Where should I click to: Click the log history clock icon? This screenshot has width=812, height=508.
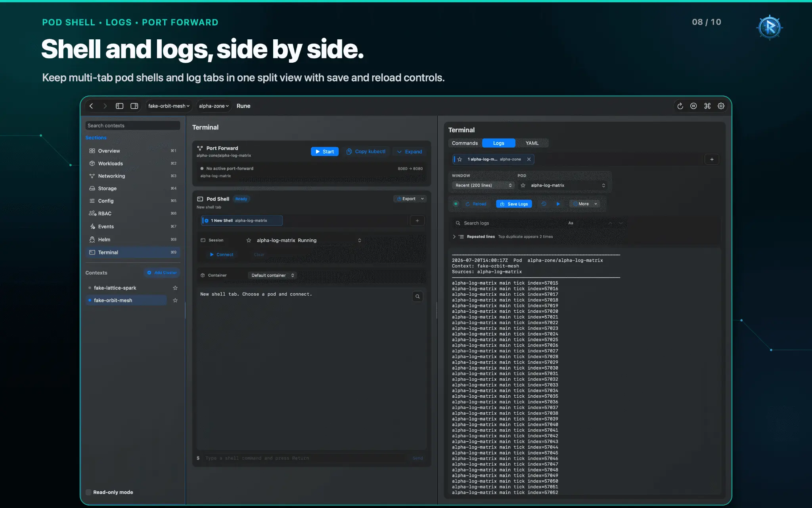pos(544,204)
